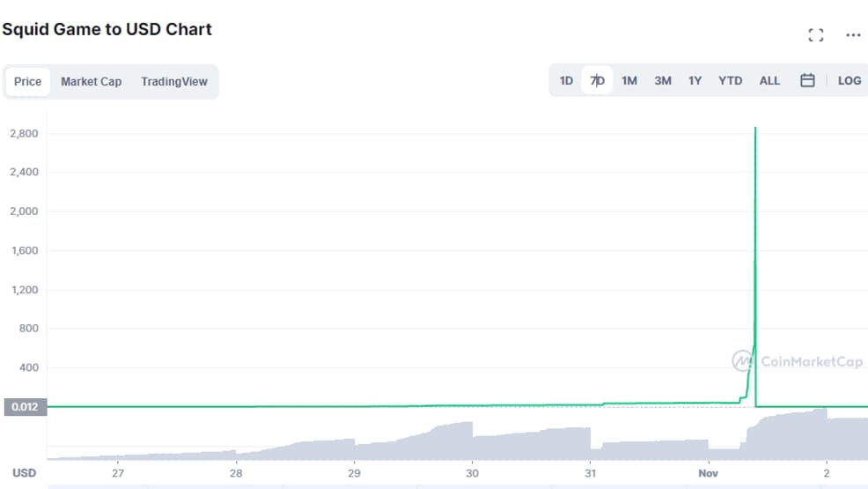
Task: Click the 2 date axis label
Action: point(827,473)
